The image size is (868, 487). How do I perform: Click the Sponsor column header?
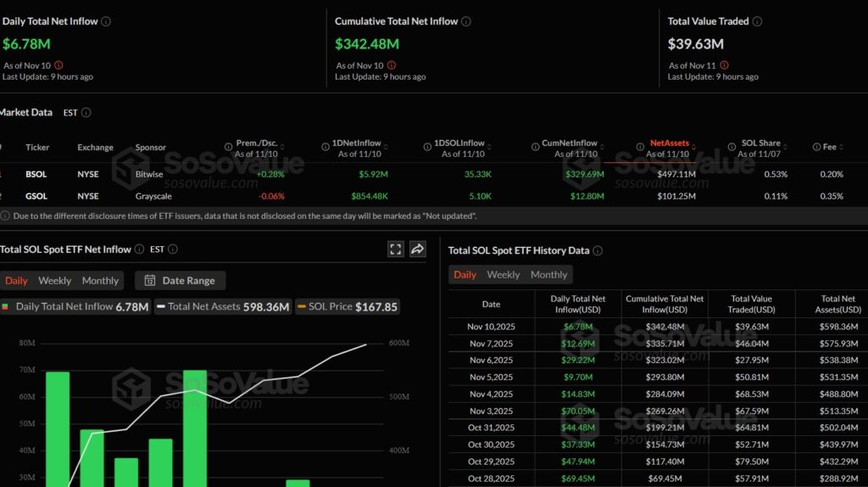151,147
